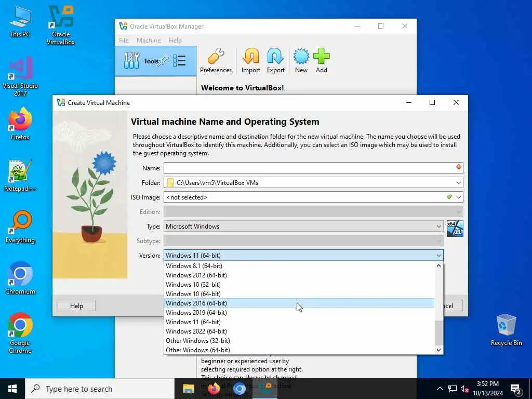Collapse the Version dropdown showing Windows 11

[303, 256]
